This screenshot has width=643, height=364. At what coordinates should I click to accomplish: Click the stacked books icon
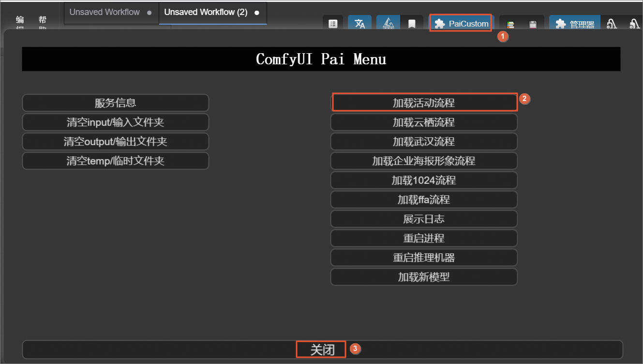tap(510, 24)
